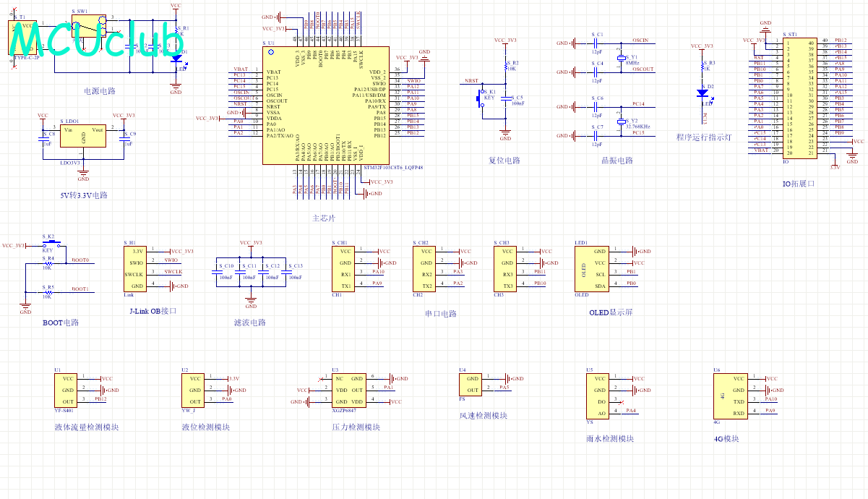868x499 pixels.
Task: Select the FS wind speed module U4
Action: (471, 385)
